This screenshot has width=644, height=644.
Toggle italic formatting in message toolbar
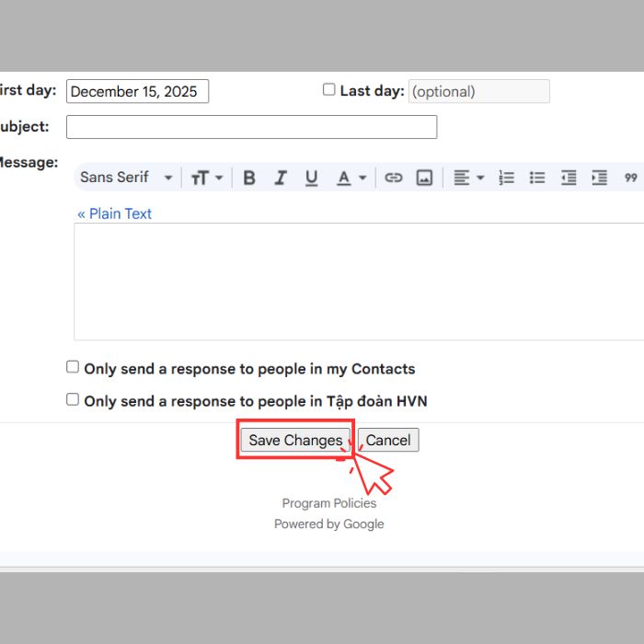(x=281, y=178)
